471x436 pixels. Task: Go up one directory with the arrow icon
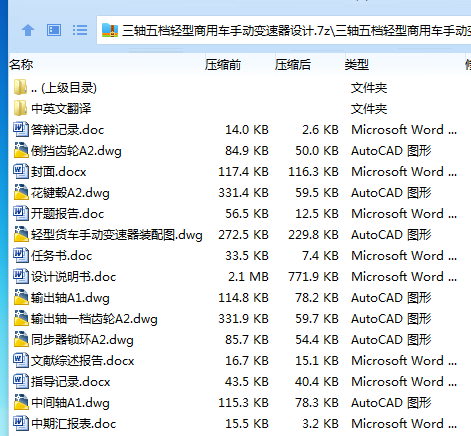pos(28,30)
